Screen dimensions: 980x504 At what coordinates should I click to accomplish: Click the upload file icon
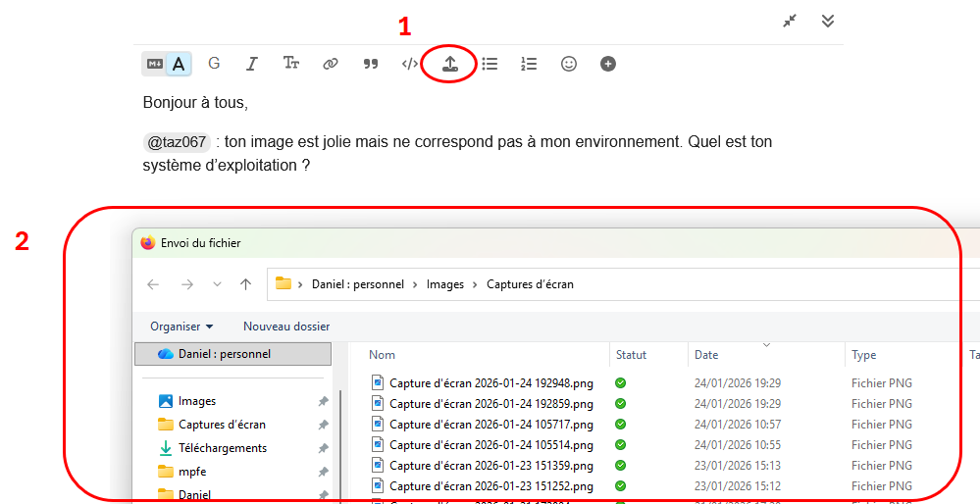point(449,64)
